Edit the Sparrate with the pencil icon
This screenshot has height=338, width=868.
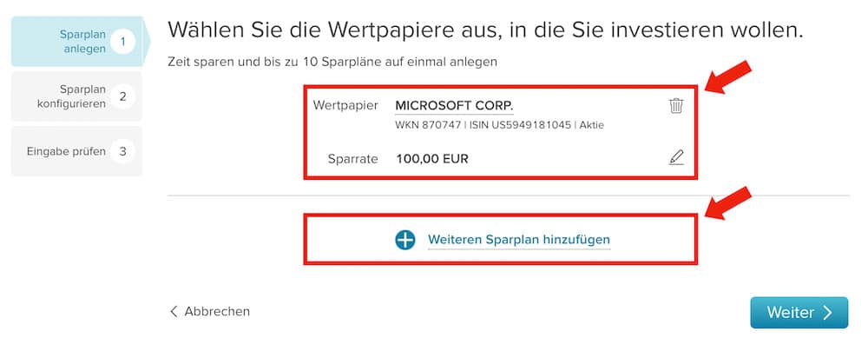676,158
